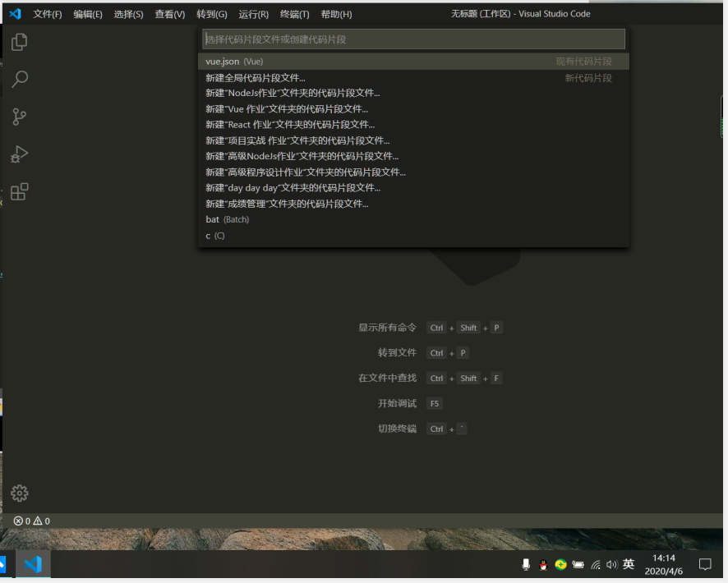Click the errors count status bar icon
Image resolution: width=728 pixels, height=583 pixels.
click(22, 521)
